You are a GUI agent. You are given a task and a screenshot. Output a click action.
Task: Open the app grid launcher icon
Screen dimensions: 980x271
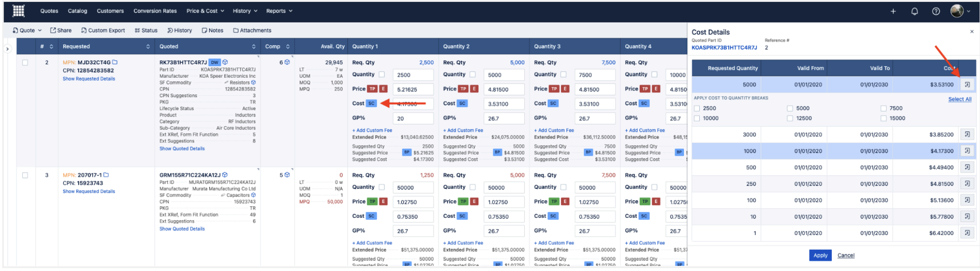(18, 11)
